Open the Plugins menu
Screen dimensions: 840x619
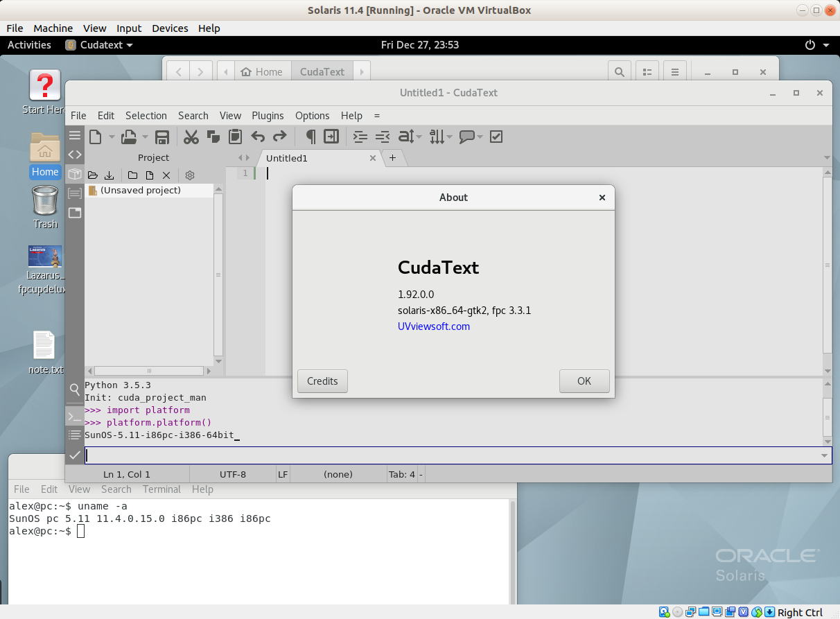point(268,116)
